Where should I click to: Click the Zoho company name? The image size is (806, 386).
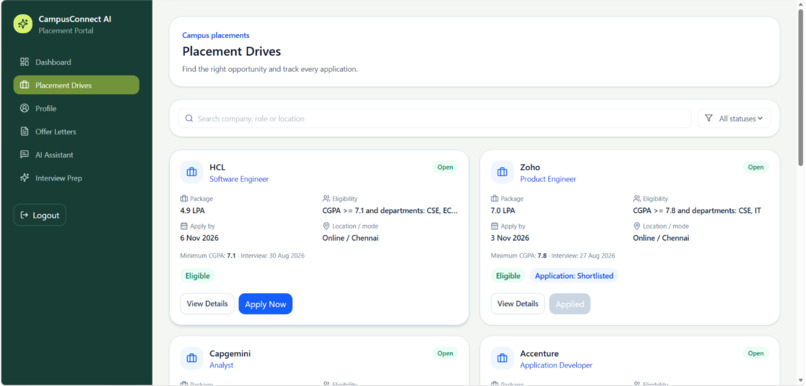click(530, 167)
